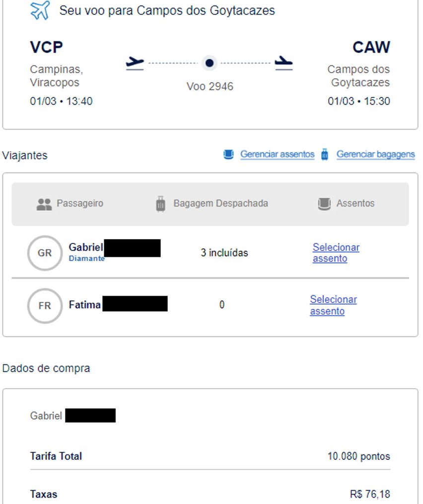Select seat for Fatima via Selecionar assento
423x504 pixels.
pos(334,305)
